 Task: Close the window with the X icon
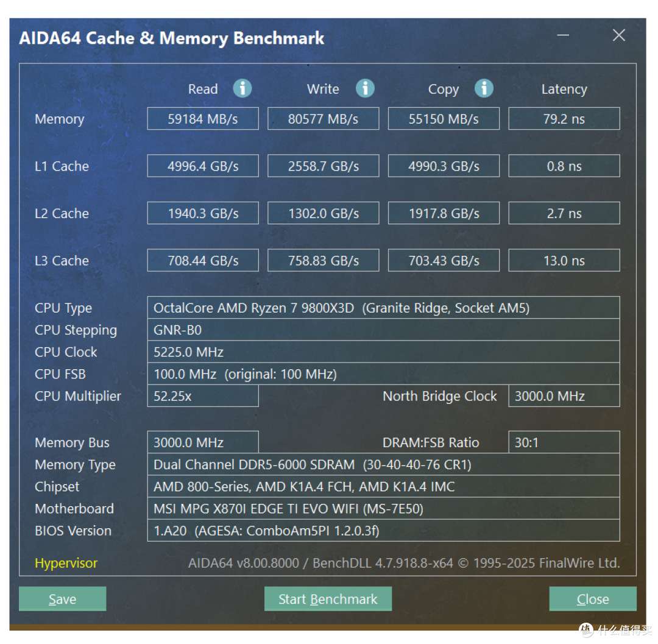click(618, 35)
